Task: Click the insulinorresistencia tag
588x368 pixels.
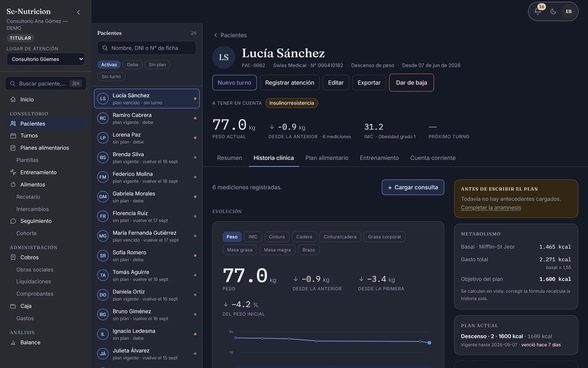Action: pos(292,103)
